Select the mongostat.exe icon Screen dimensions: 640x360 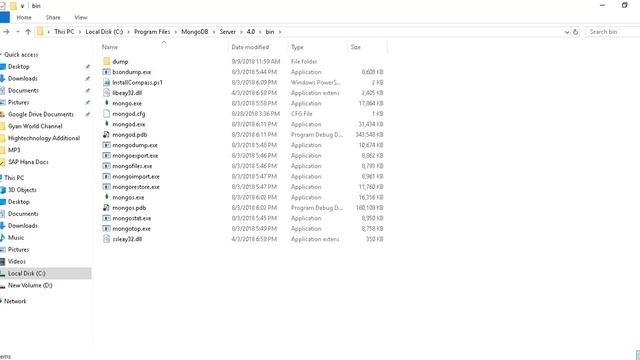(107, 218)
